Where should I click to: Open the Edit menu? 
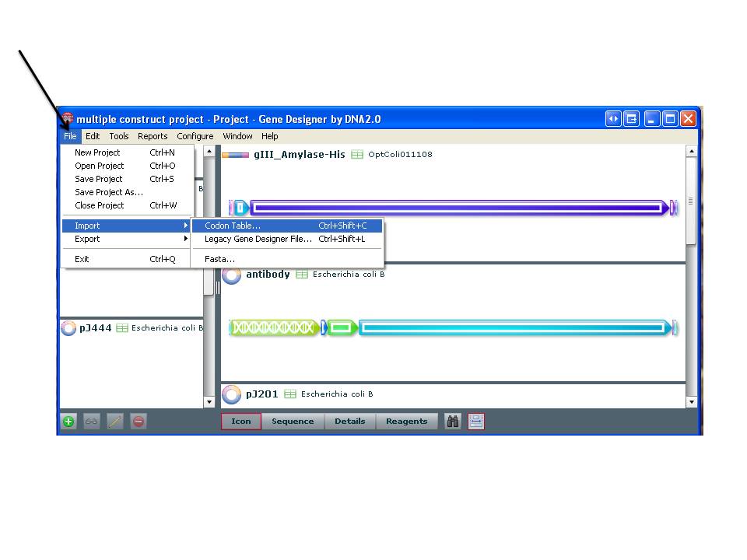(93, 136)
